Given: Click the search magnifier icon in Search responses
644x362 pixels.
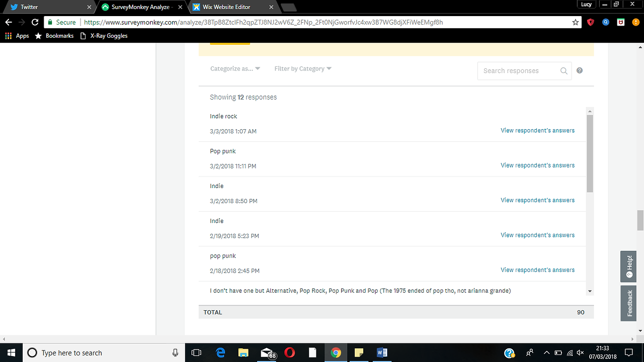Looking at the screenshot, I should coord(564,71).
